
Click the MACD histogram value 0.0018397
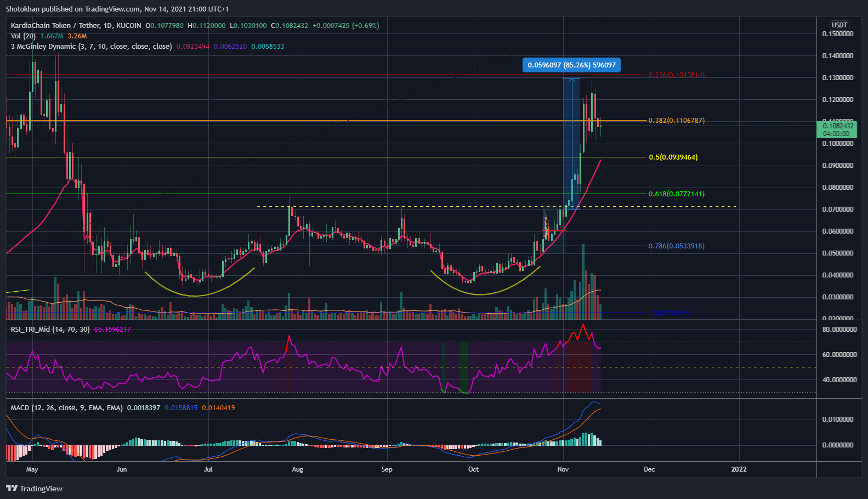[x=144, y=408]
